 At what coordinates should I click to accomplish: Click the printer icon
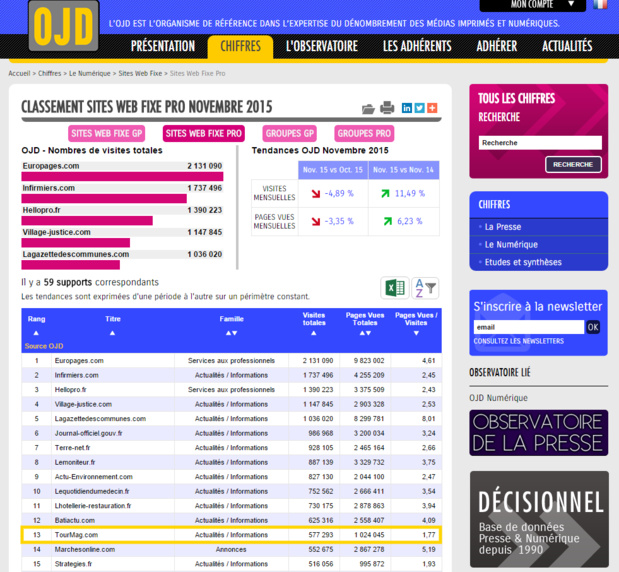387,107
